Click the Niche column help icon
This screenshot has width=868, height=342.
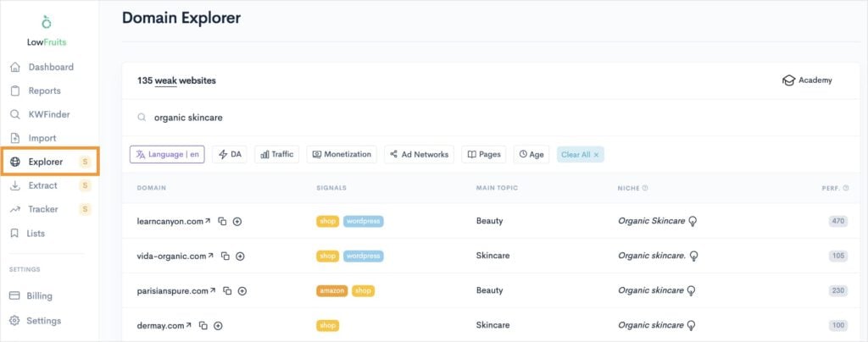click(645, 189)
